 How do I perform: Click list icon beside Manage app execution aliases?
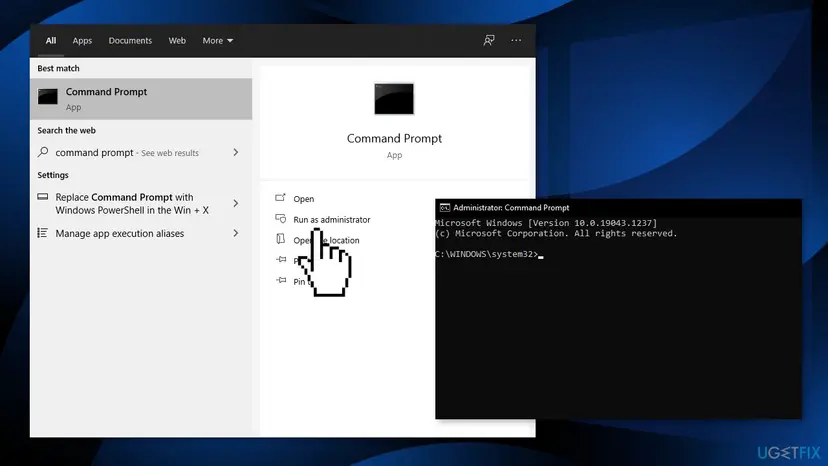pos(43,233)
